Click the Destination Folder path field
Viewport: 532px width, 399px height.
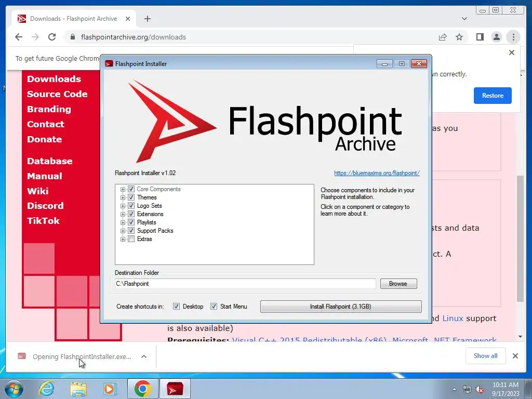coord(245,284)
